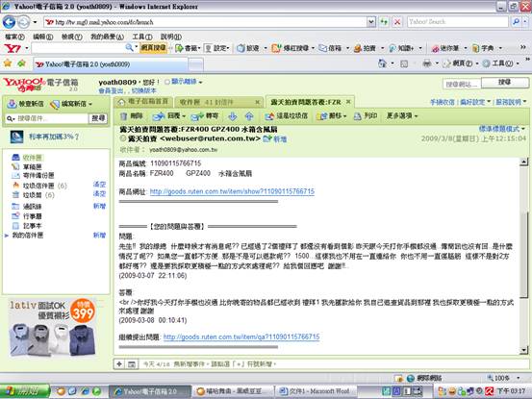
Task: Click the Yahoo toolbar search input
Action: point(79,48)
